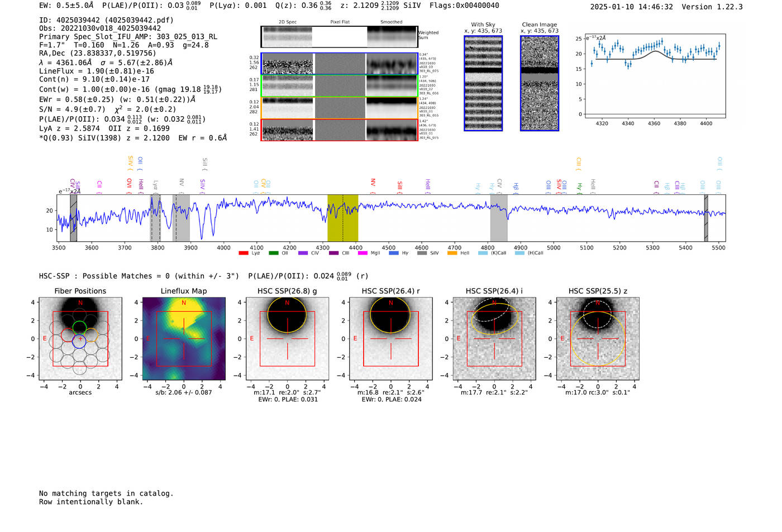Image resolution: width=782 pixels, height=532 pixels.
Task: Click the purple CIII legend swatch
Action: click(333, 253)
